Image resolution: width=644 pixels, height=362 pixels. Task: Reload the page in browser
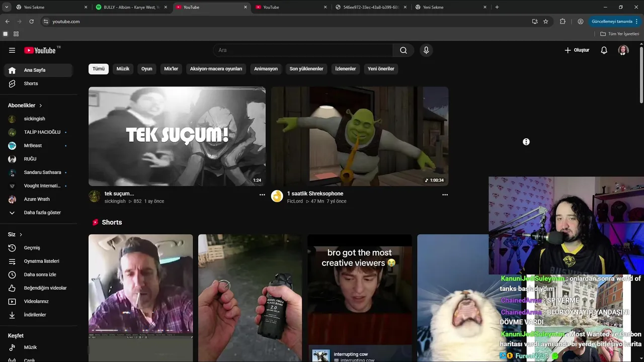(31, 22)
